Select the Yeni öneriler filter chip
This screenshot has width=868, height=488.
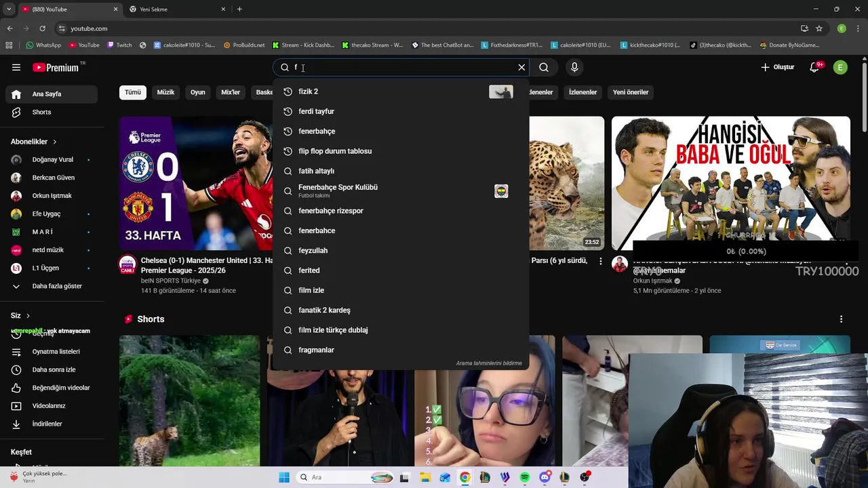[631, 92]
